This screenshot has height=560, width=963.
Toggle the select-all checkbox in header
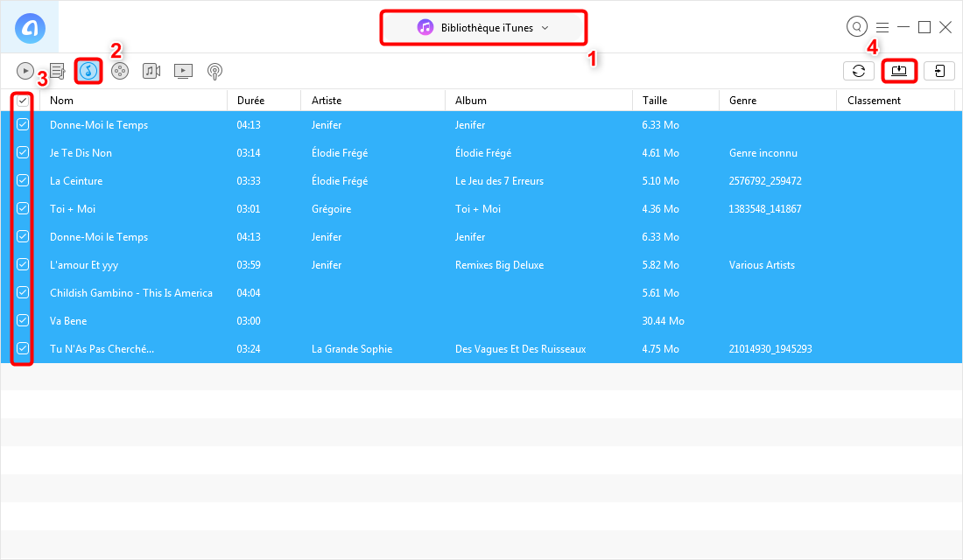coord(23,101)
